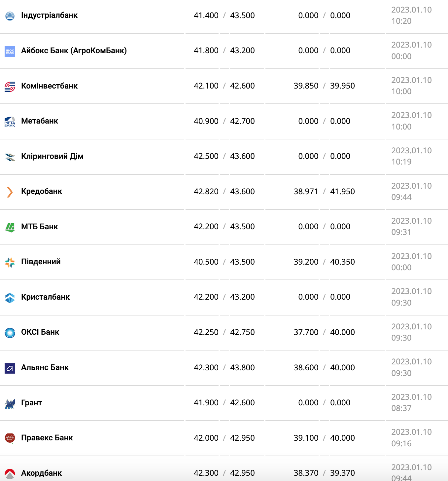Click the МТБ Банк green logo
The width and height of the screenshot is (448, 481).
[x=10, y=227]
